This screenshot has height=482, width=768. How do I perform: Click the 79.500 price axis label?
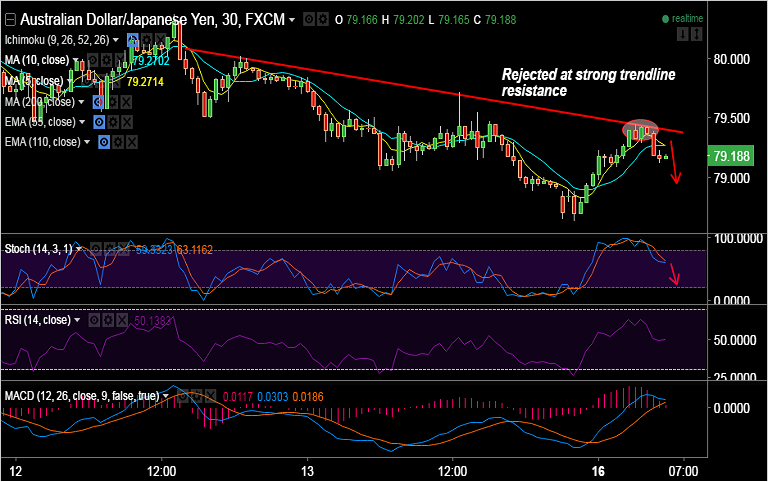732,118
